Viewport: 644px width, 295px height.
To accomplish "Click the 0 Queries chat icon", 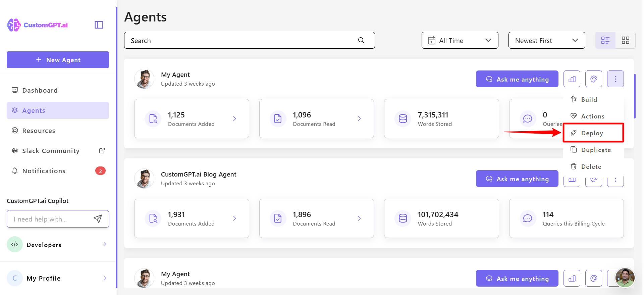I will [528, 118].
